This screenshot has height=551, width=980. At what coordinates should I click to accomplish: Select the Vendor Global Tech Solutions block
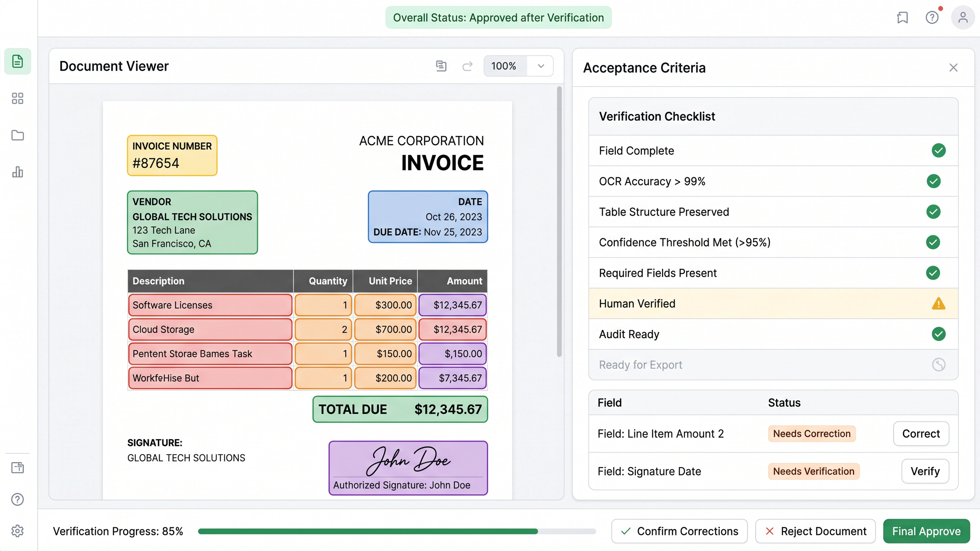193,223
